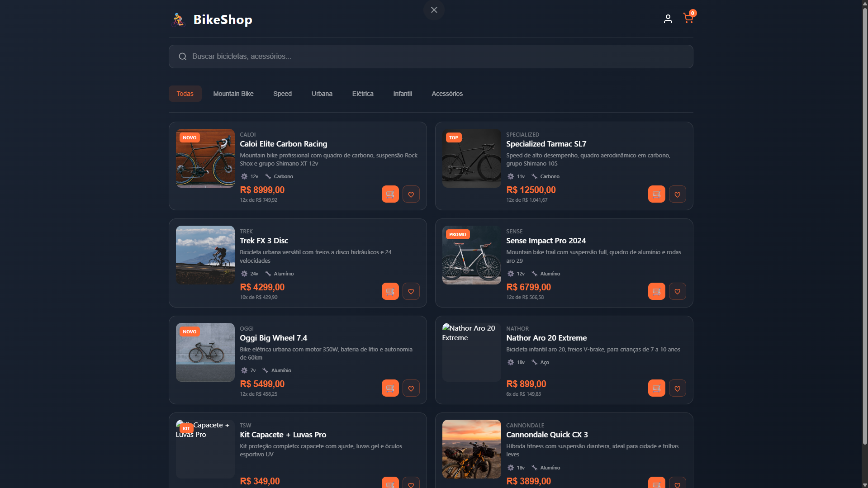The height and width of the screenshot is (488, 868).
Task: Open the shopping cart in the header
Action: click(688, 18)
